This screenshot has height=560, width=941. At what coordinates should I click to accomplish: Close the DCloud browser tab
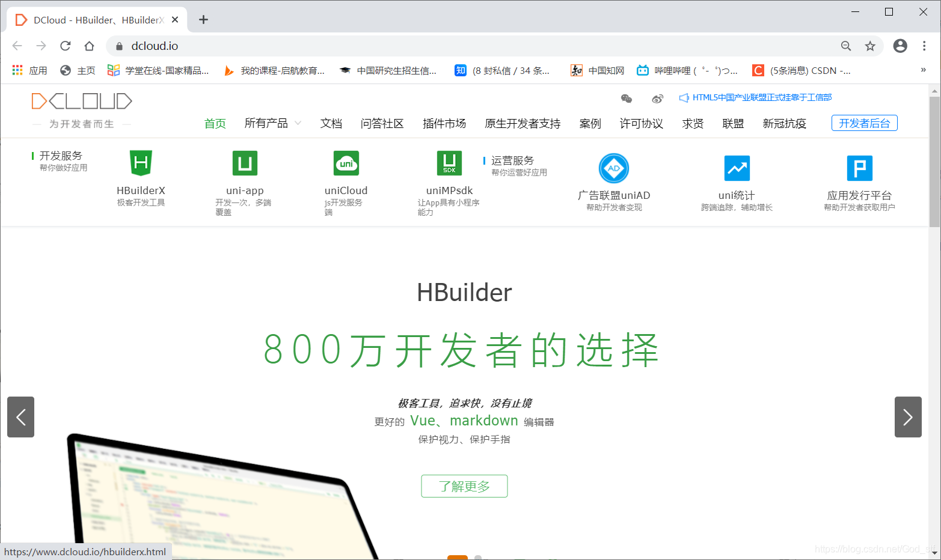coord(175,20)
